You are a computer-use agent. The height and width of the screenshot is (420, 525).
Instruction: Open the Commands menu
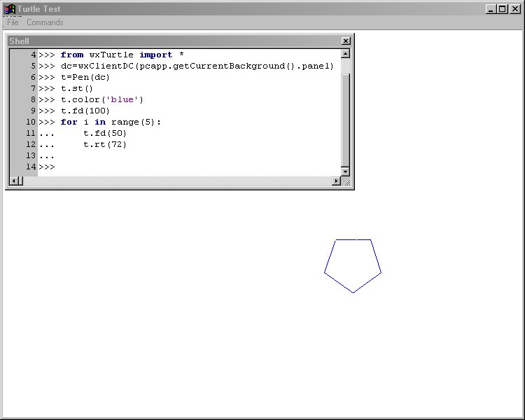[x=45, y=22]
